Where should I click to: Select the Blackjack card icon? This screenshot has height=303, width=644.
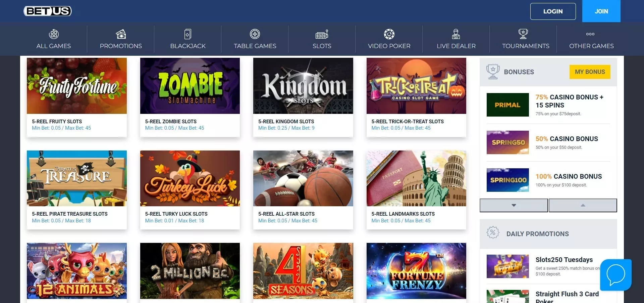pos(188,34)
